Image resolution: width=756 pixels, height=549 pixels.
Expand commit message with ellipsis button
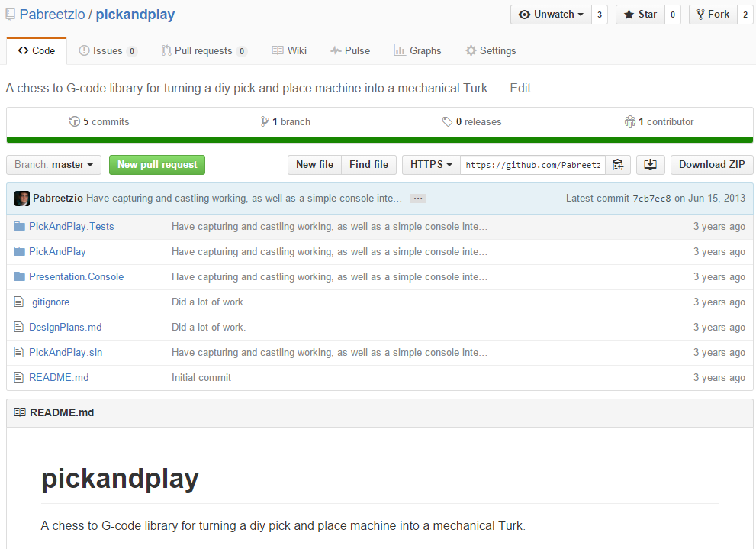[x=417, y=199]
